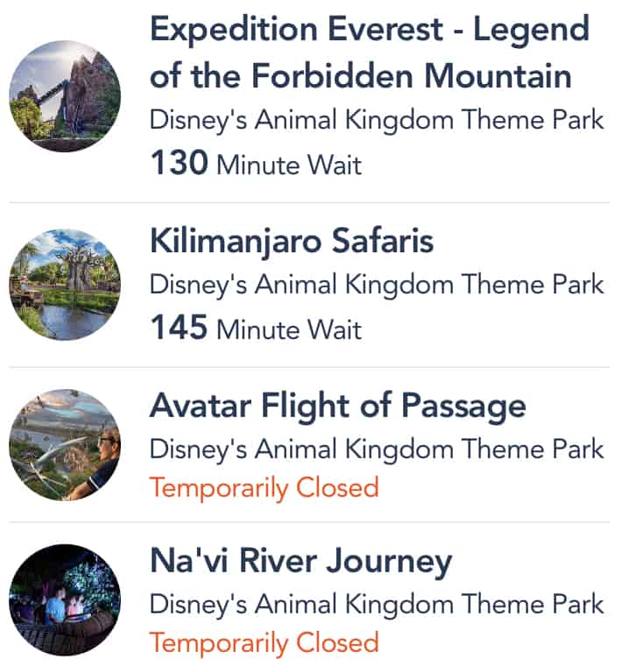Tap the Na'vi River Journey thumbnail
The image size is (629, 672).
[x=64, y=600]
